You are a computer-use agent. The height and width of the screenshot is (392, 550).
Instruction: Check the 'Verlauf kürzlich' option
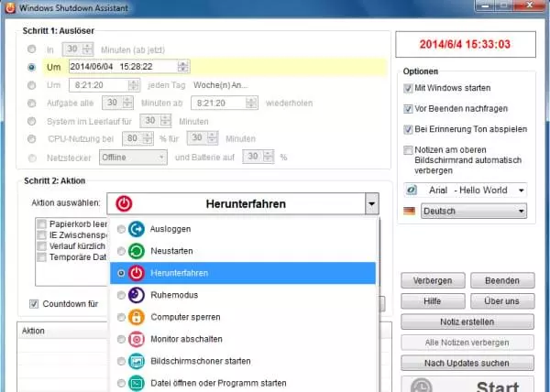coord(42,246)
